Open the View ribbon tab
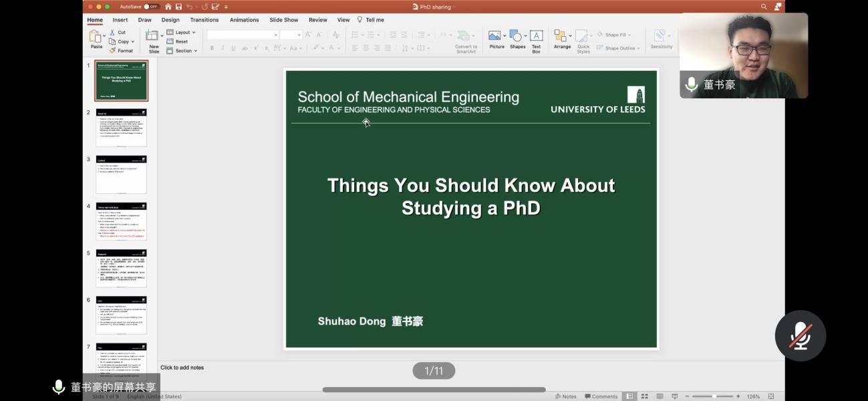Screen dimensions: 868x401 coord(343,20)
